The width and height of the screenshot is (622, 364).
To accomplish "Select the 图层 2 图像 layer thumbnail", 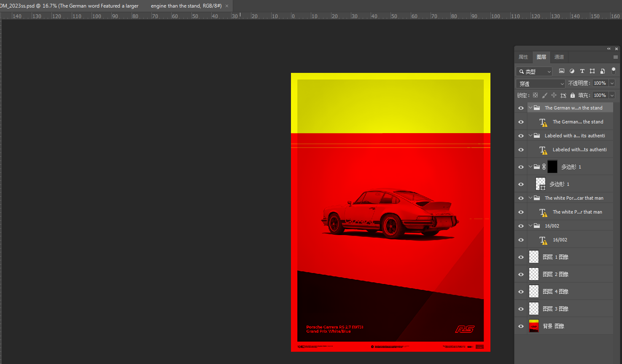I will click(534, 274).
